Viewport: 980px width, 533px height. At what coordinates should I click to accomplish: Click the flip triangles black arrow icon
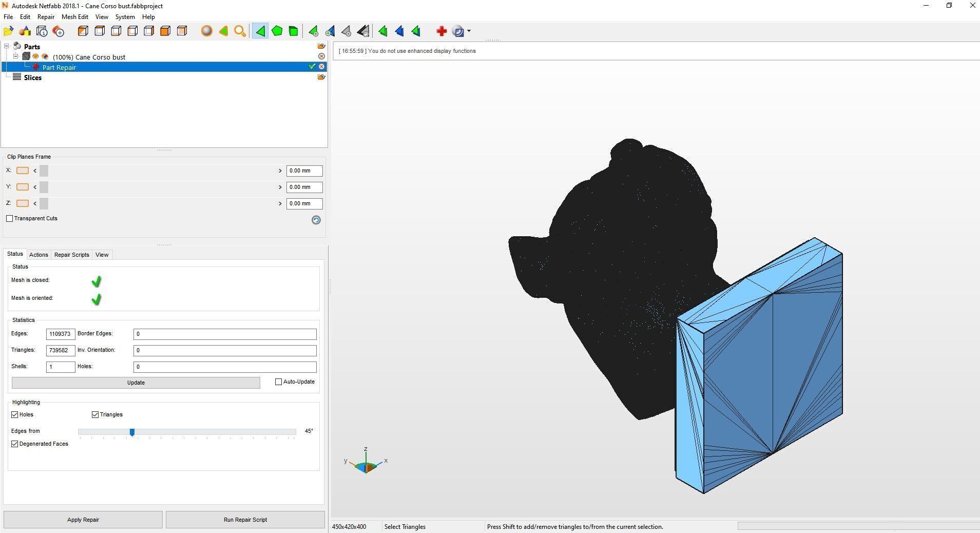pos(363,31)
